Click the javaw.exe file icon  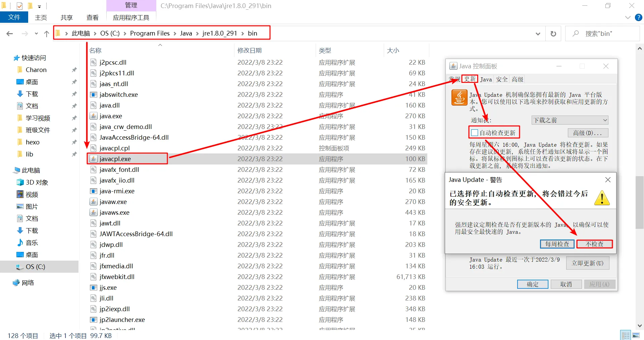click(x=94, y=202)
